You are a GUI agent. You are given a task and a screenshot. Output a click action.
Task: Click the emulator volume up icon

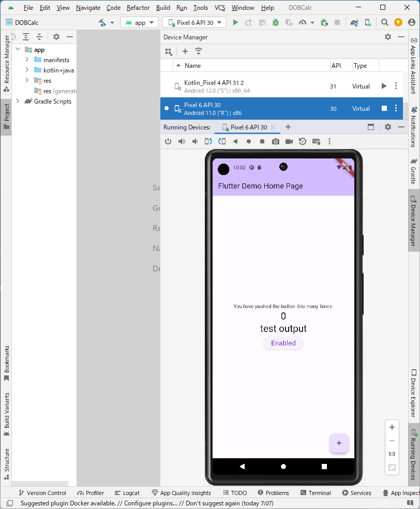182,141
